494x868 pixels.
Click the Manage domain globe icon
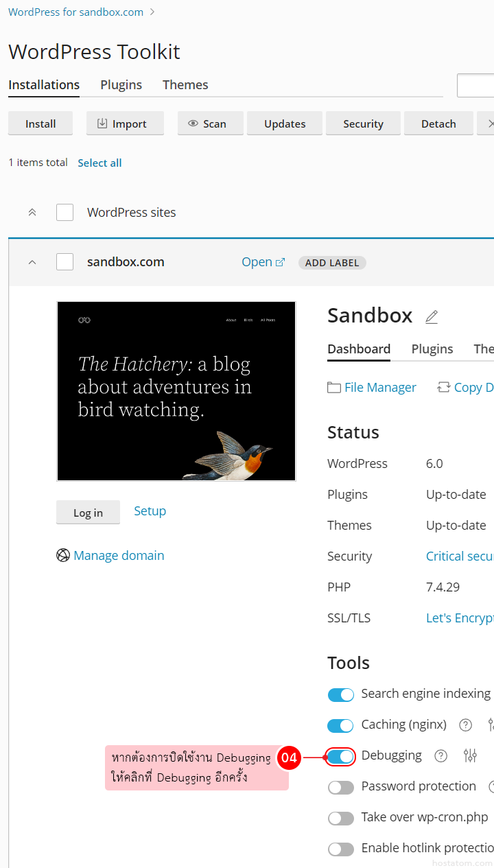tap(63, 555)
